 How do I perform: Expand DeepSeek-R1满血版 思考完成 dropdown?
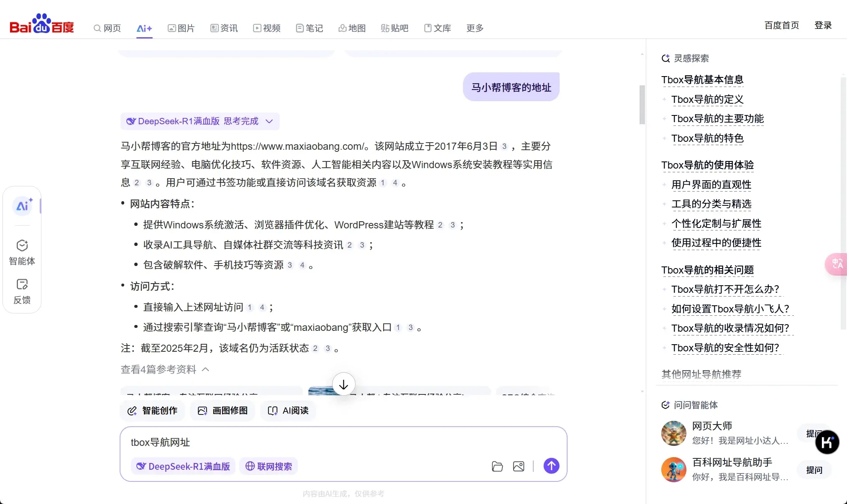coord(200,121)
